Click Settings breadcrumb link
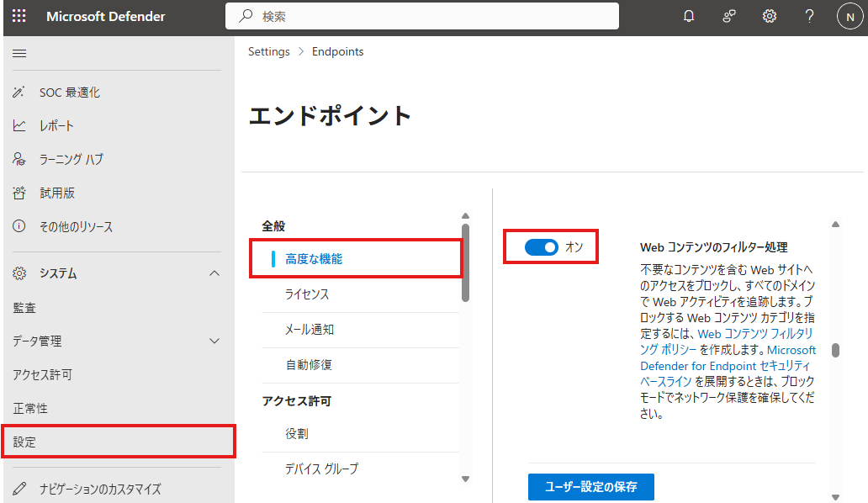868x503 pixels. 269,51
